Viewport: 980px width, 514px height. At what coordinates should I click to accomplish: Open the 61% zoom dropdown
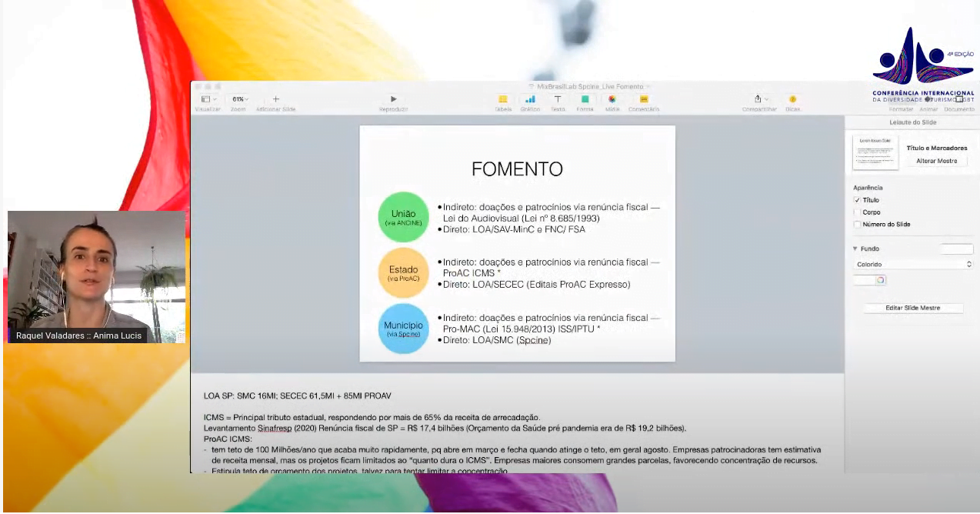click(240, 99)
